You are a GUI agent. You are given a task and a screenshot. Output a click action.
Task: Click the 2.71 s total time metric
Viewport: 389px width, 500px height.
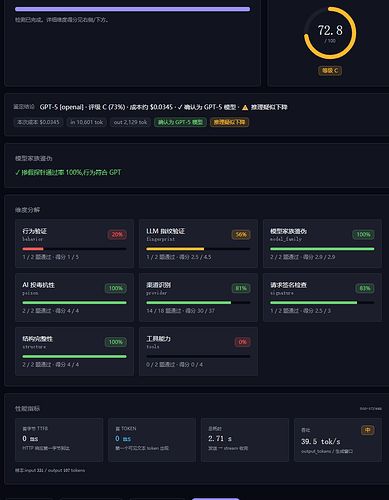point(245,440)
